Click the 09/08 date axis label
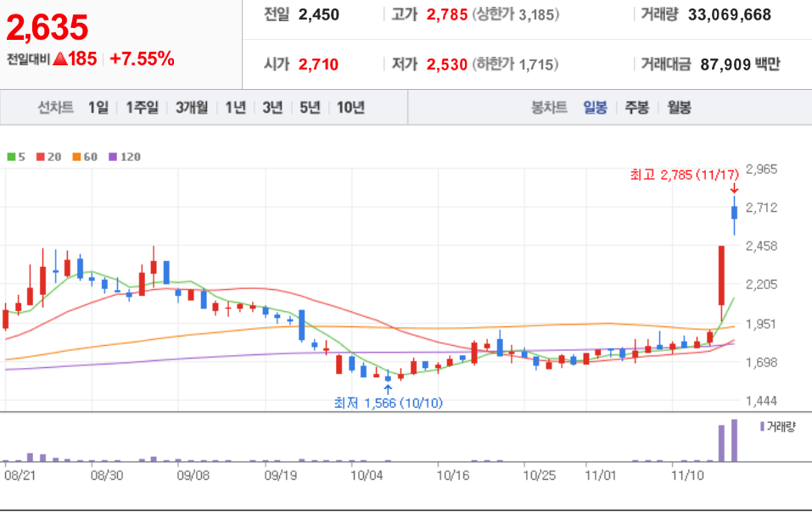 coord(193,476)
